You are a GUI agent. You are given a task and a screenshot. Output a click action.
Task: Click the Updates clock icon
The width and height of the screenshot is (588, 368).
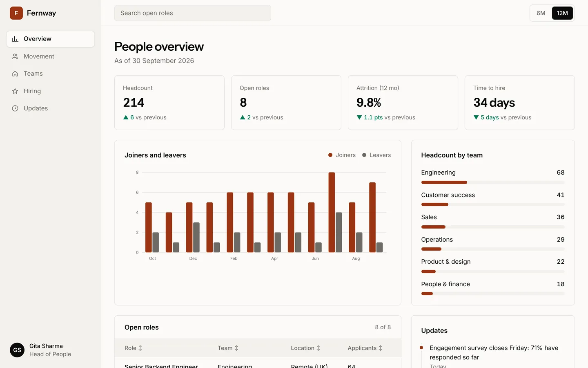[x=15, y=108]
